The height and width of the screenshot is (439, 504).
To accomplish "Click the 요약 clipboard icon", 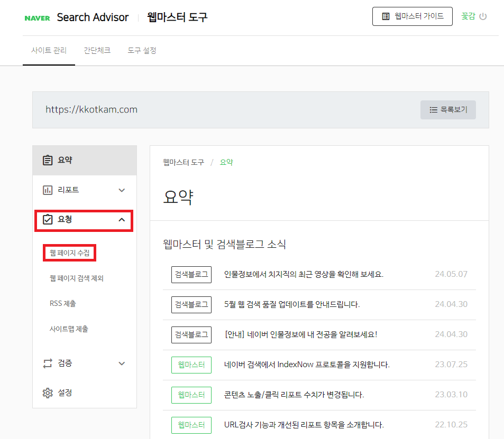I will 48,160.
